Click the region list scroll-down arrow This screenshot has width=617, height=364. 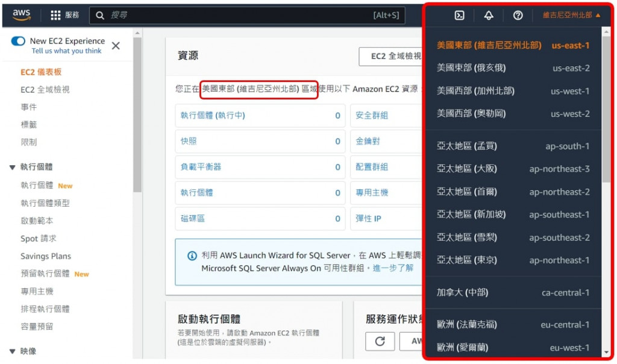tap(606, 352)
